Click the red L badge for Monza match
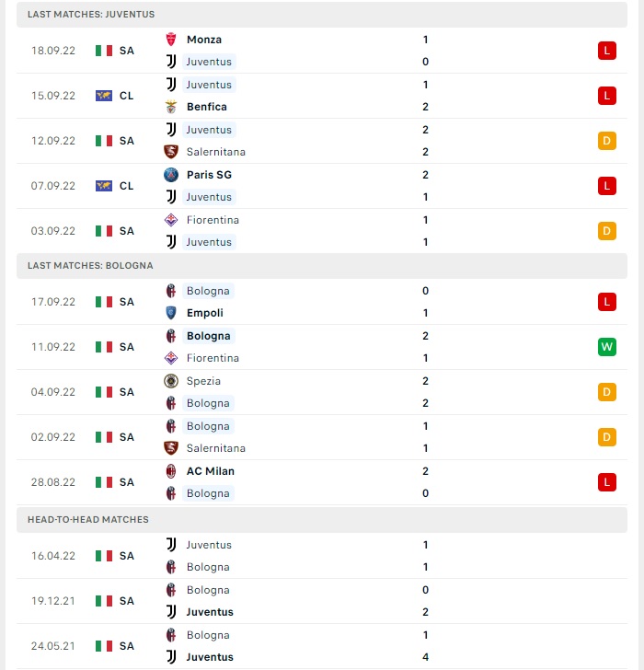 [607, 51]
